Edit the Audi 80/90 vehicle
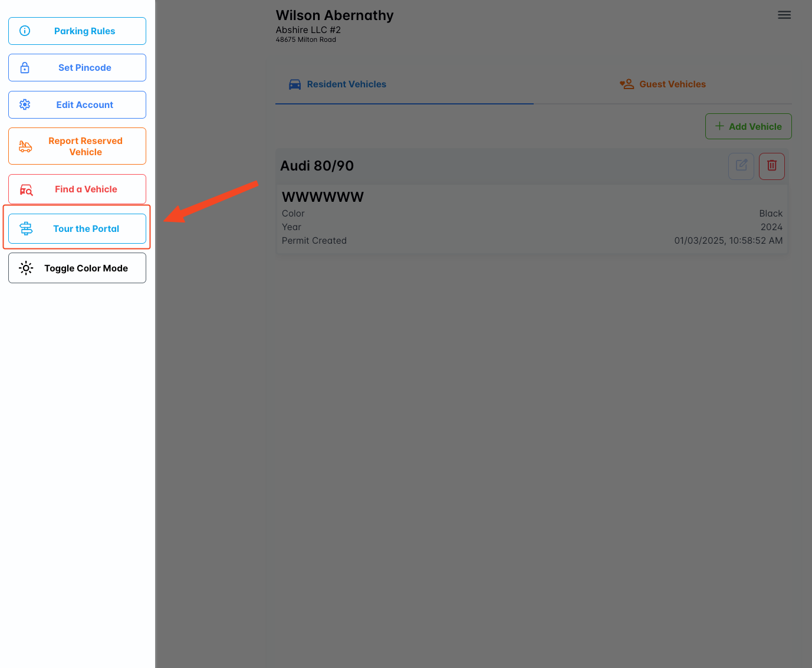This screenshot has width=812, height=668. tap(741, 166)
